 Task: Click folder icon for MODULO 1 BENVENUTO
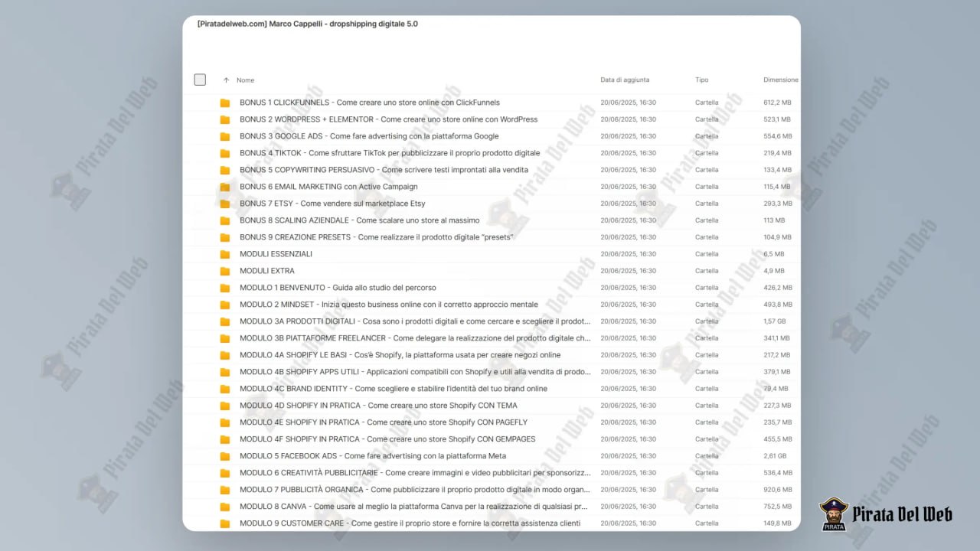pos(225,288)
